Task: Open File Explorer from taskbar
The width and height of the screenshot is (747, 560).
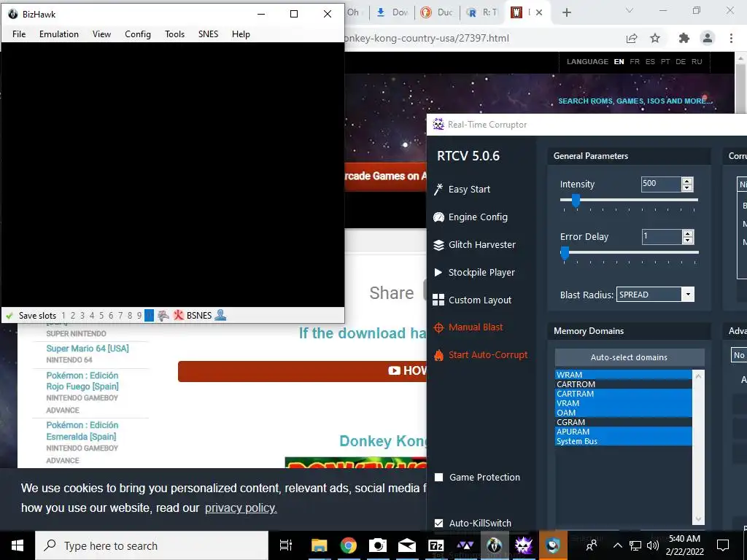Action: coord(320,545)
